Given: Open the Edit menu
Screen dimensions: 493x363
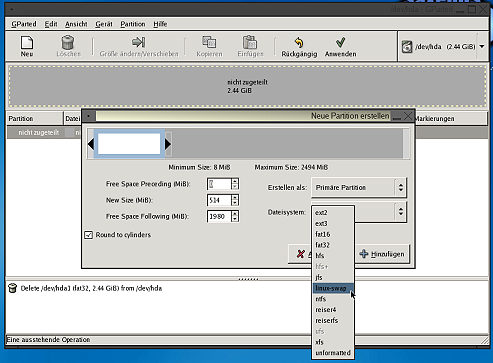Looking at the screenshot, I should tap(51, 24).
